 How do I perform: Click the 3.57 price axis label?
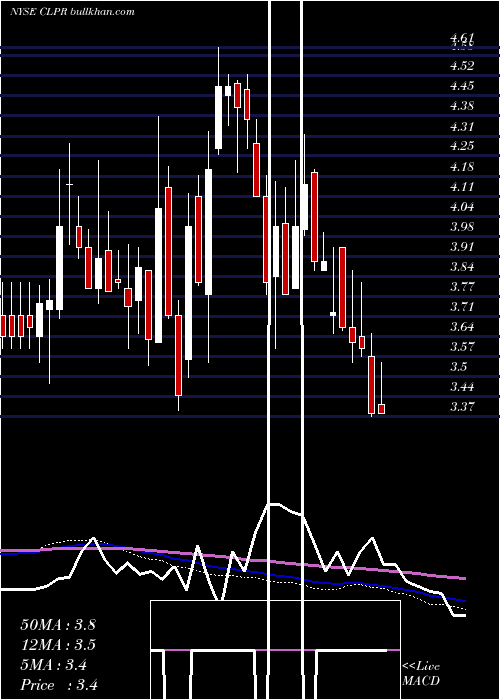tap(462, 347)
